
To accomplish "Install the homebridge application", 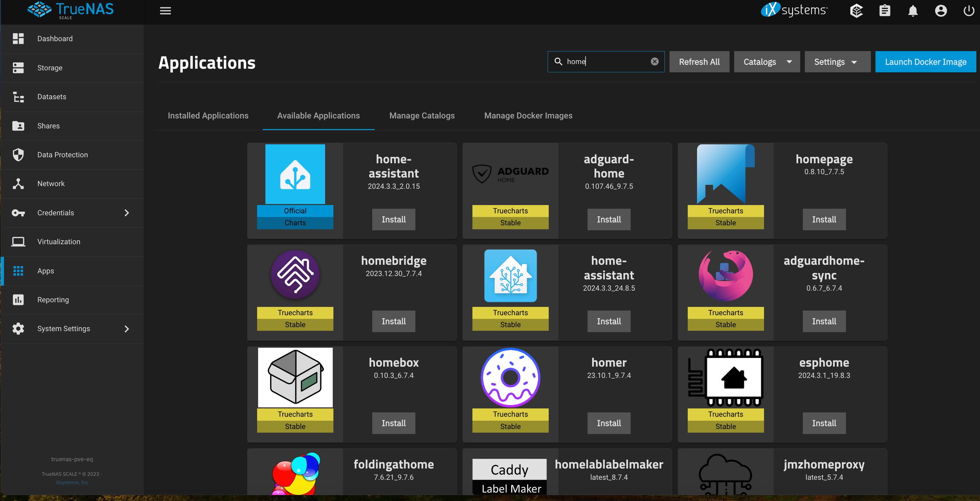I will pyautogui.click(x=393, y=321).
